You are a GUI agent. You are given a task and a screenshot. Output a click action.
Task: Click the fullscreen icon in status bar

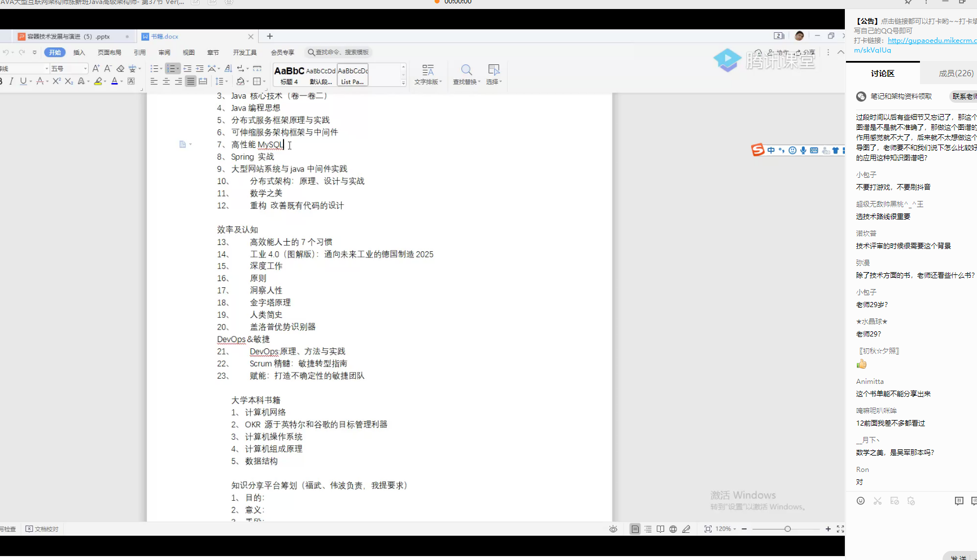(x=840, y=529)
